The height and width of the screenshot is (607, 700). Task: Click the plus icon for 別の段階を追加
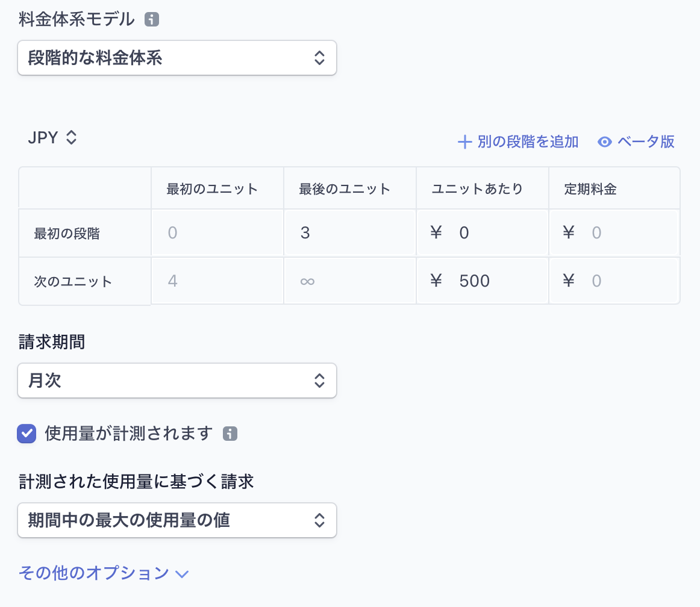coord(464,142)
